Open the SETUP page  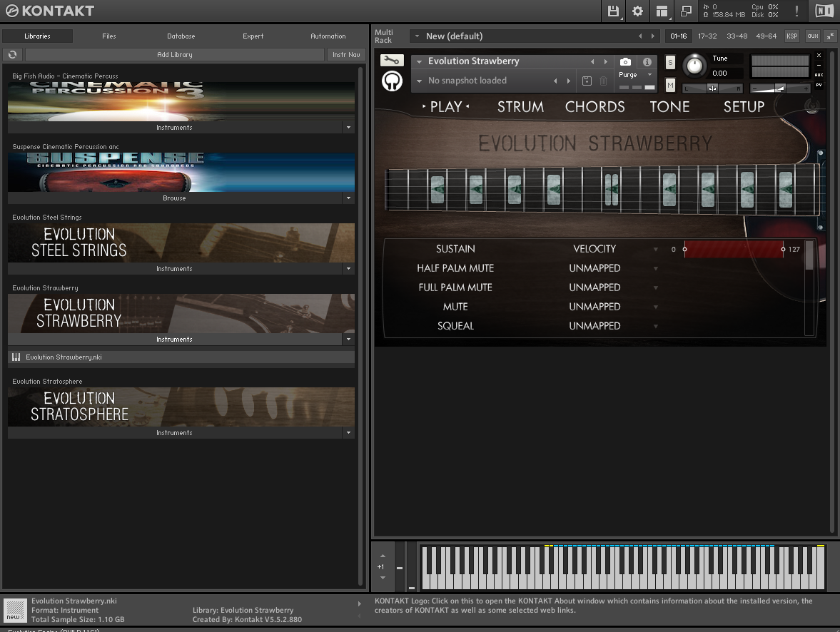(x=744, y=106)
